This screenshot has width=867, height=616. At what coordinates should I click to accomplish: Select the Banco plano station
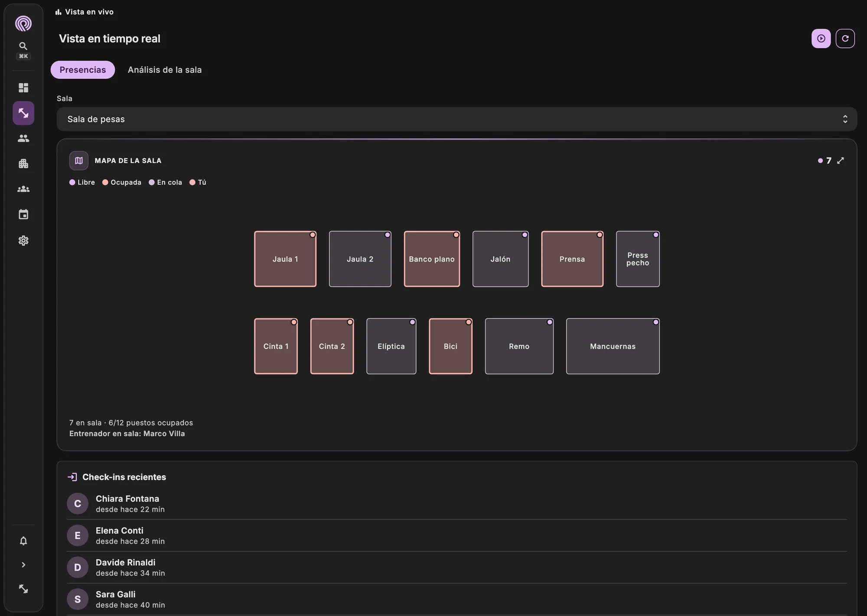pos(432,259)
